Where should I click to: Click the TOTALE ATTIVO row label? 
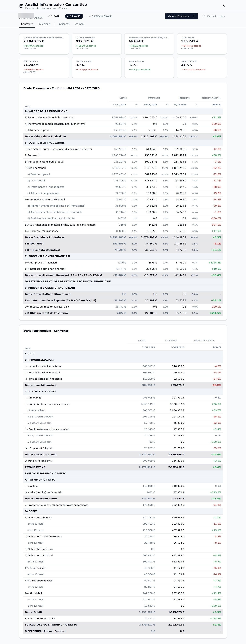click(x=35, y=467)
